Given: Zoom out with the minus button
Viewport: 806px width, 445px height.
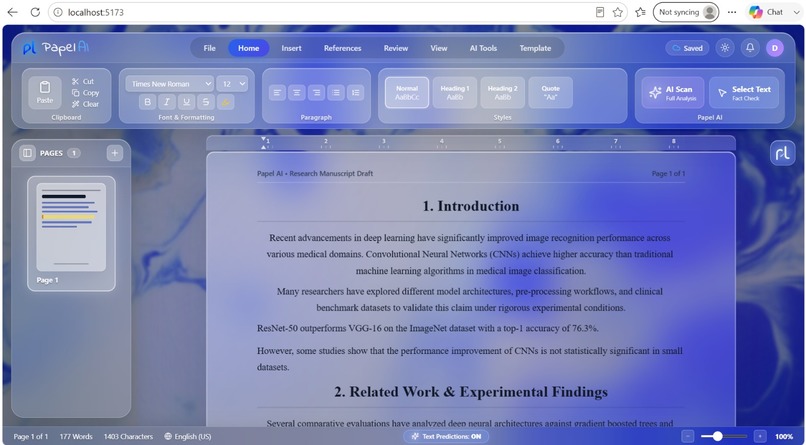Looking at the screenshot, I should click(687, 436).
